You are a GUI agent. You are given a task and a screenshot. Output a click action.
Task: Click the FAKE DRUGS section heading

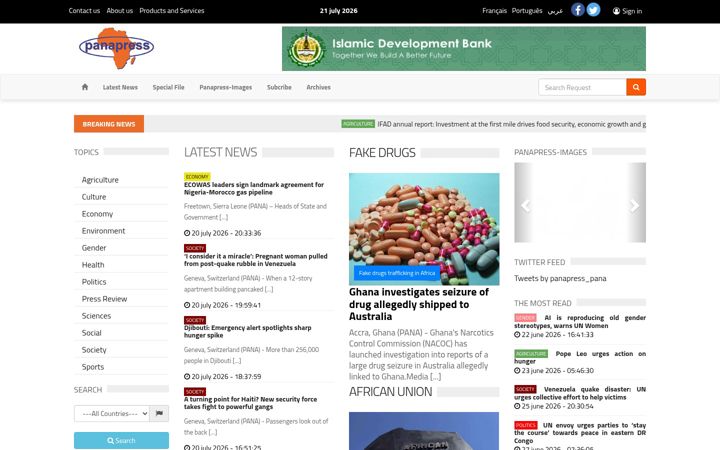(x=382, y=152)
